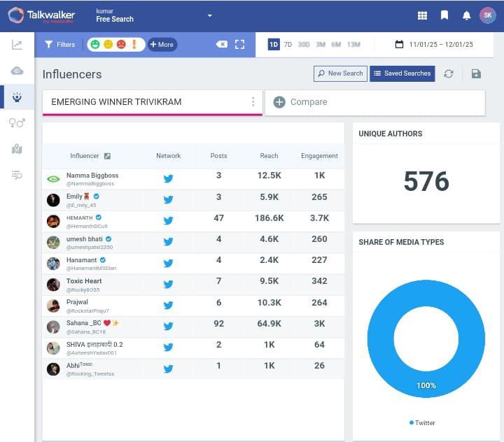Toggle fullscreen view icon
Image resolution: width=504 pixels, height=442 pixels.
point(240,44)
